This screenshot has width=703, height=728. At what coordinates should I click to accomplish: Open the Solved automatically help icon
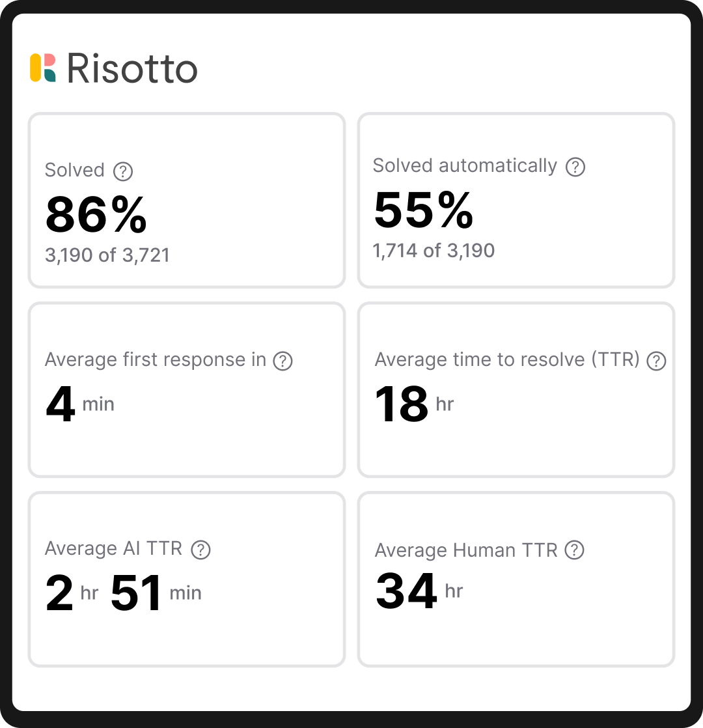[x=575, y=166]
